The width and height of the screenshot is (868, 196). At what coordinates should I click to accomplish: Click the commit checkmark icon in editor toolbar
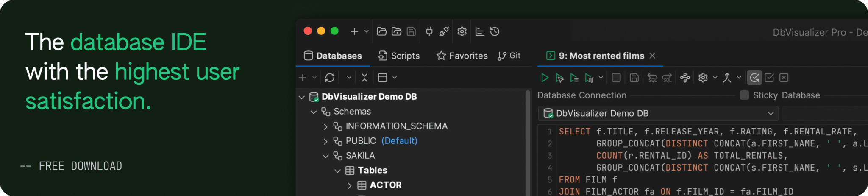coord(769,78)
